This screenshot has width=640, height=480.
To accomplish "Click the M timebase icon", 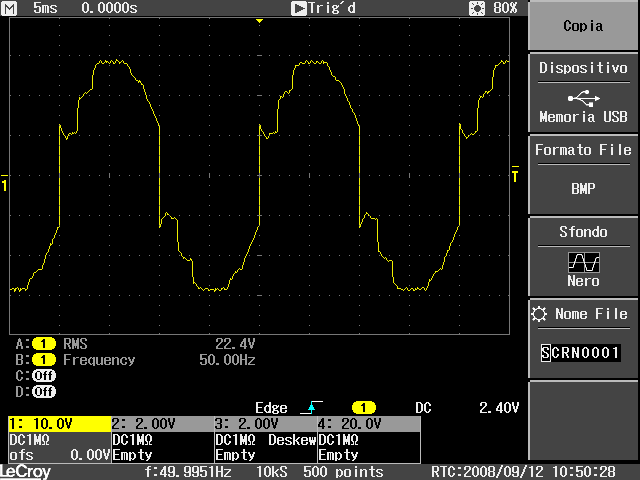I will click(9, 8).
